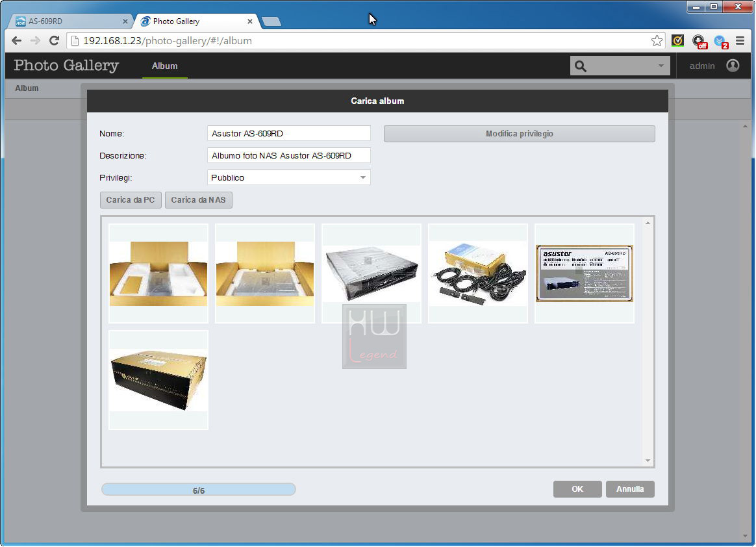Click the Album breadcrumb label
Viewport: 756px width, 547px height.
pos(27,88)
